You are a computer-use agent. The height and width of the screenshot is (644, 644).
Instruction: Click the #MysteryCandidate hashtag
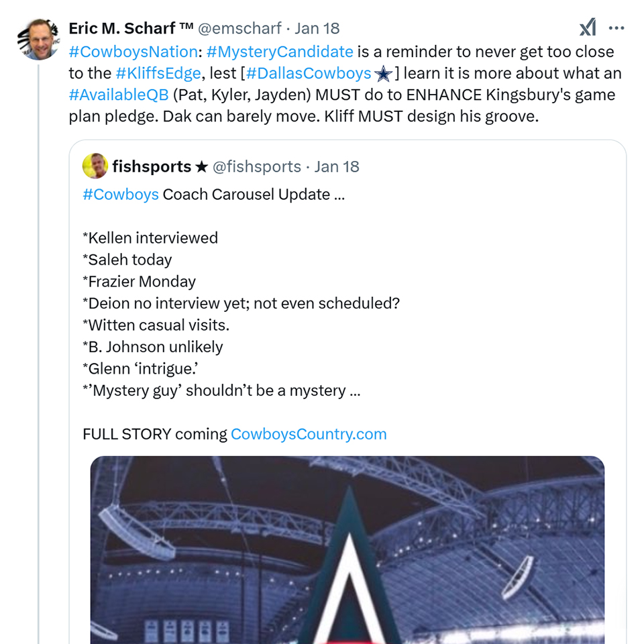[x=280, y=52]
